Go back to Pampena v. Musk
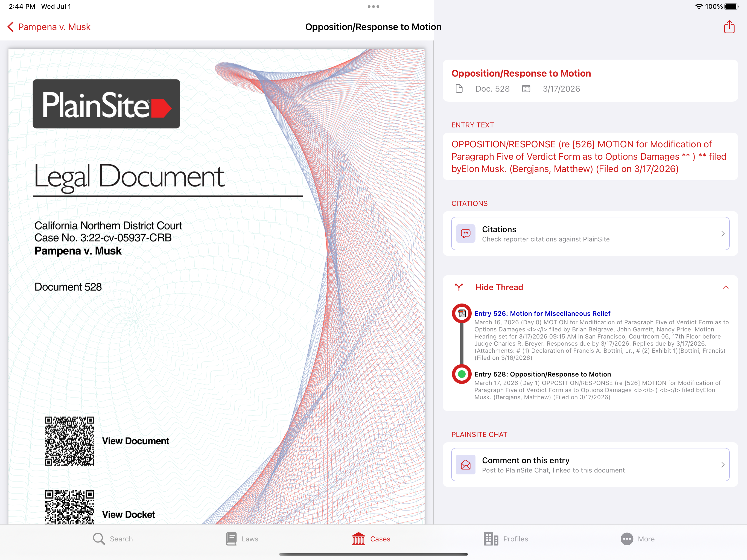Image resolution: width=747 pixels, height=560 pixels. [x=49, y=27]
